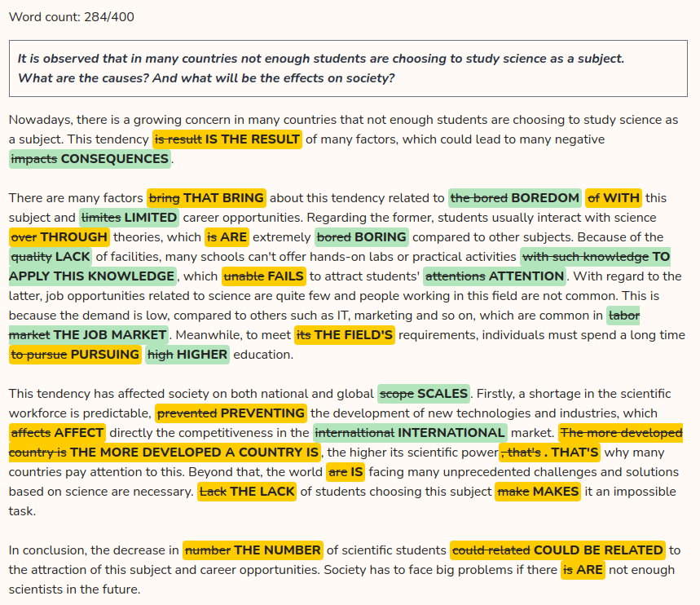Select 'THE MORE DEVELOPED A COUNTRY IS' correction
The height and width of the screenshot is (605, 700).
click(x=194, y=453)
